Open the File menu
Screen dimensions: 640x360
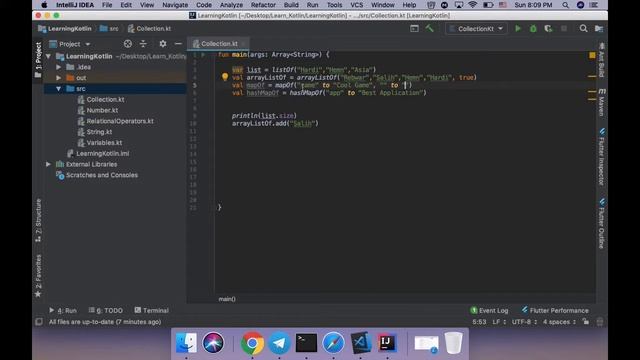[107, 5]
